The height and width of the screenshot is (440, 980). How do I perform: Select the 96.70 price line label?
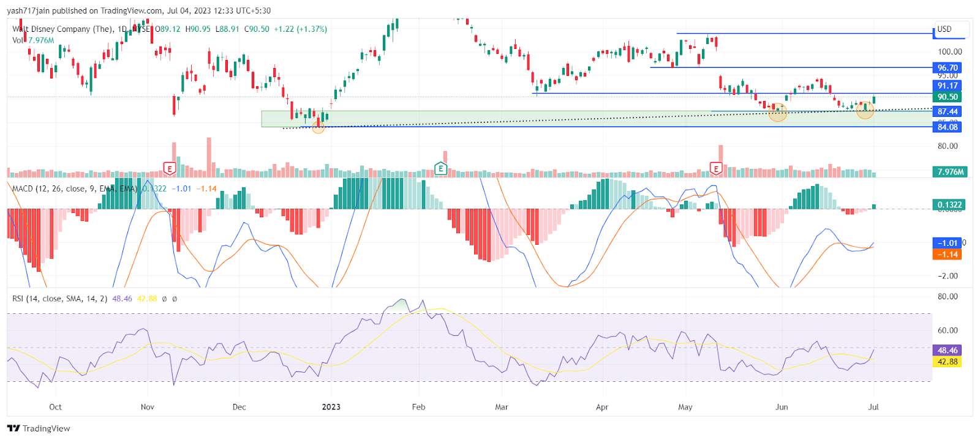coord(948,68)
